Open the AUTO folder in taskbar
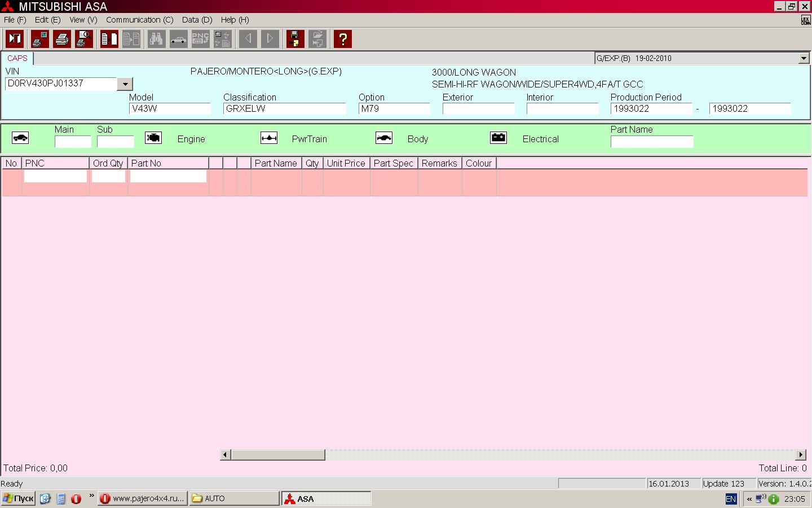This screenshot has width=812, height=508. pos(233,498)
